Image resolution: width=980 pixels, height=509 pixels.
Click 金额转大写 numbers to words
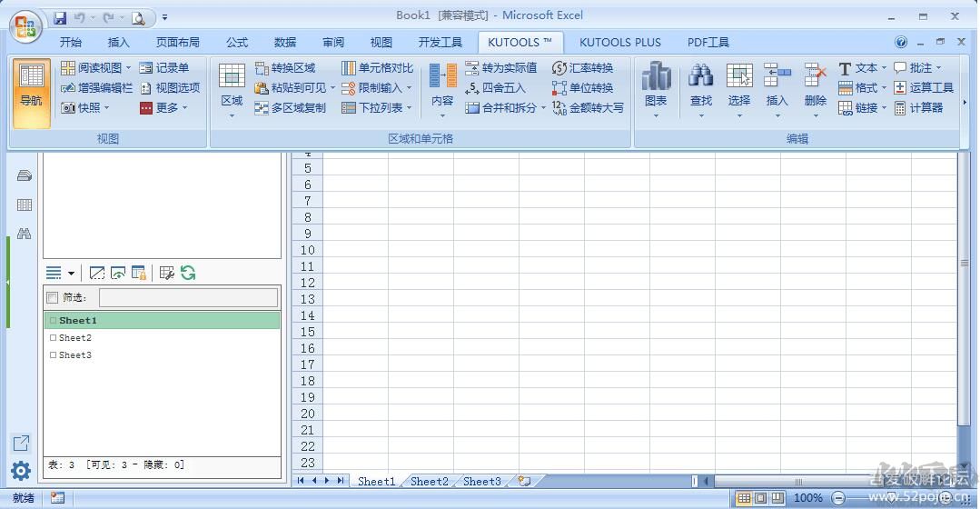(x=588, y=107)
